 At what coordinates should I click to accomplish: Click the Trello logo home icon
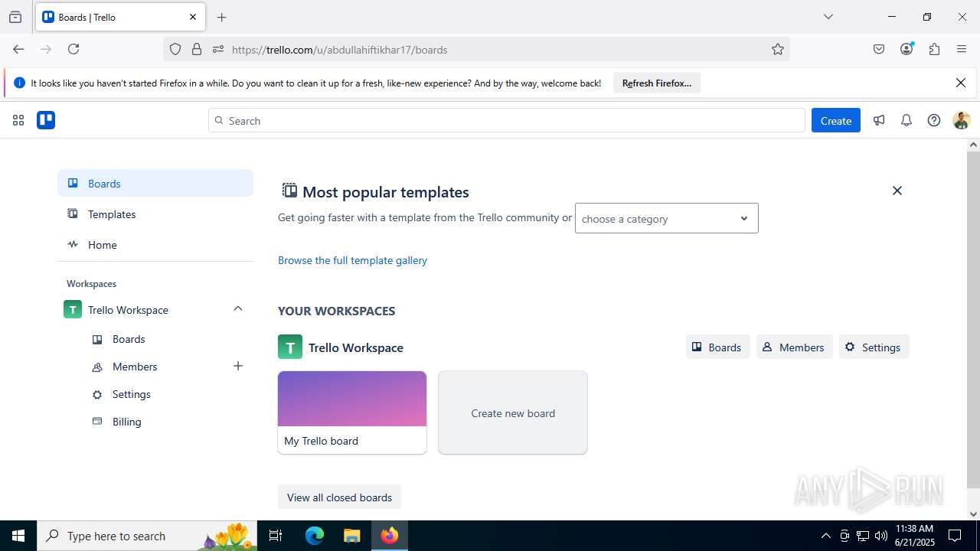[46, 120]
